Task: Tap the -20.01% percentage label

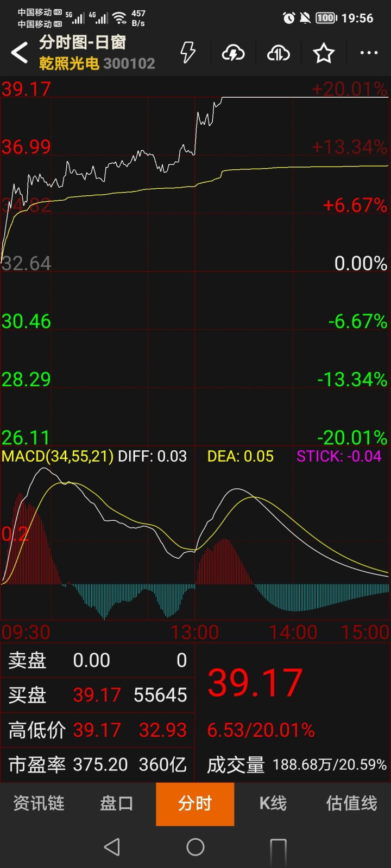Action: [x=352, y=437]
